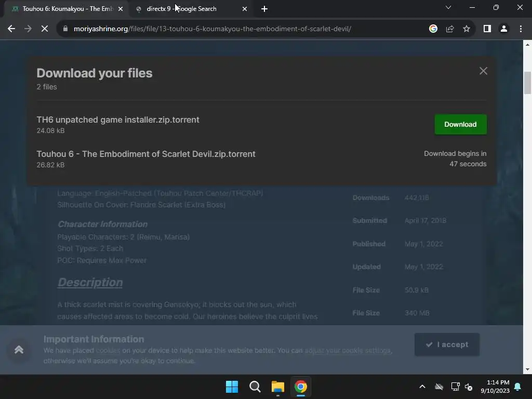Open a new browser tab

(264, 9)
